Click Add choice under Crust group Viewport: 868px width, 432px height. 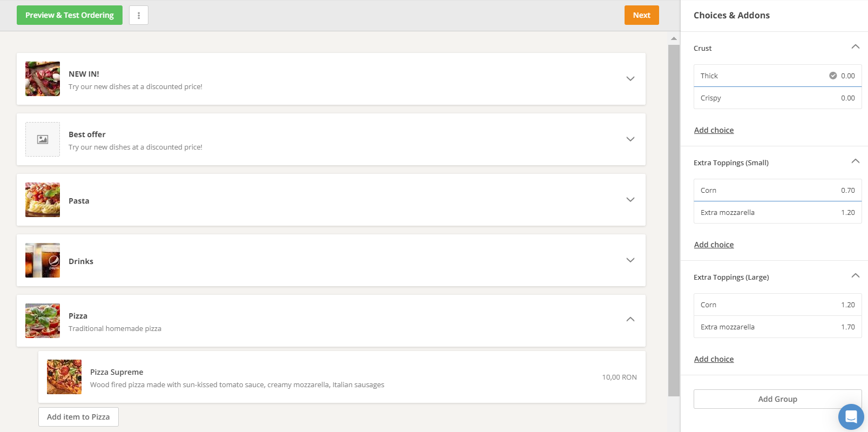click(x=714, y=130)
